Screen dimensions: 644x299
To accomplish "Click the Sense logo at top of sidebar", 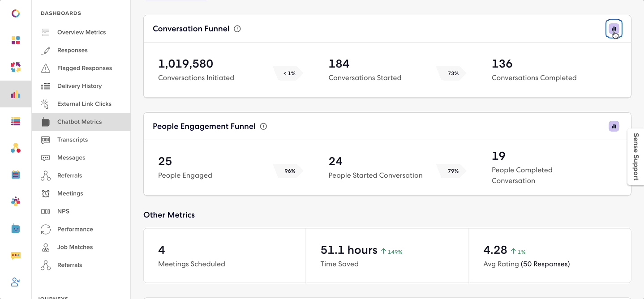I will [x=16, y=13].
